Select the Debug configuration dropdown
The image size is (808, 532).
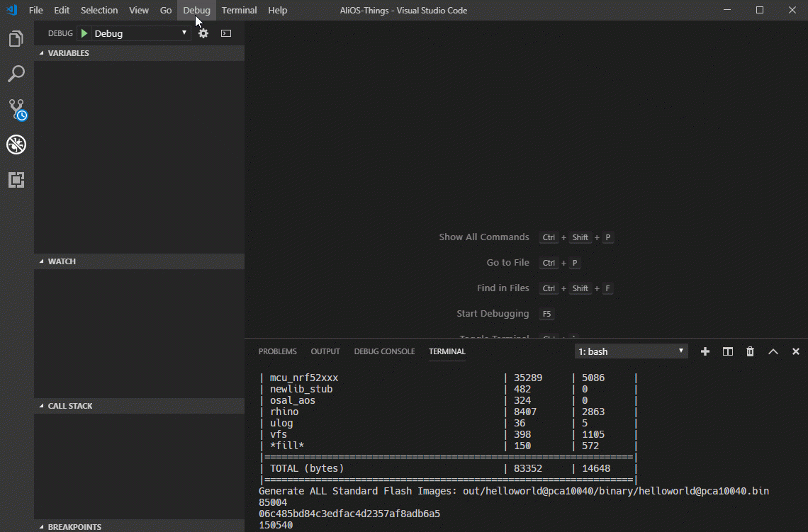click(x=140, y=33)
